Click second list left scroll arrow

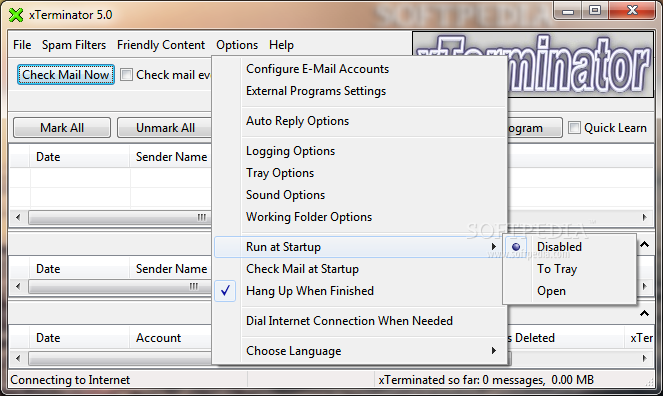click(18, 286)
